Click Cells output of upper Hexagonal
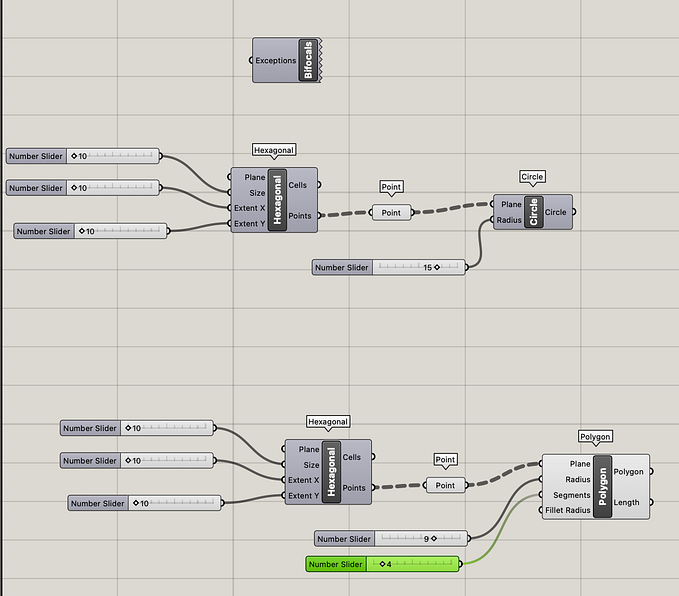This screenshot has width=679, height=596. tap(297, 185)
